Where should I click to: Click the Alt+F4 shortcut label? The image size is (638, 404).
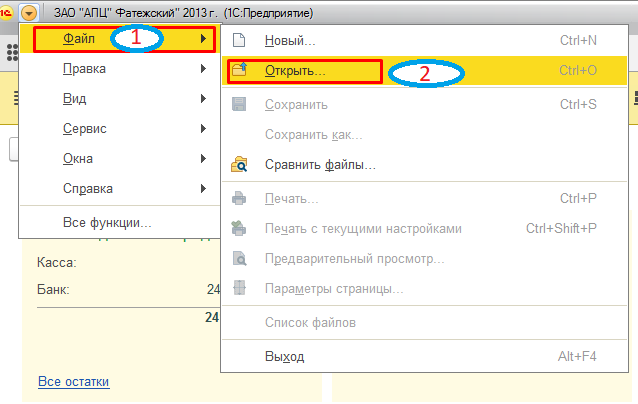pos(577,357)
